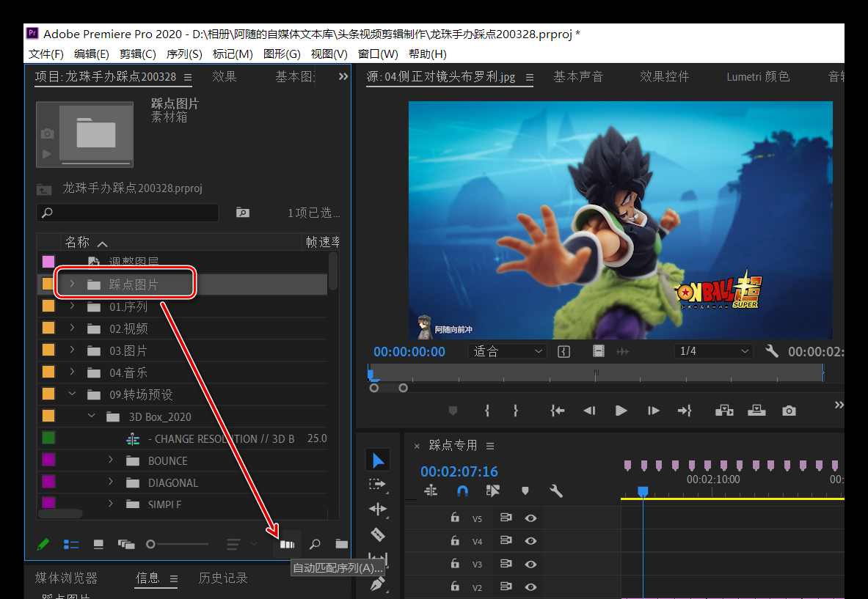Go to Out point in source monitor
This screenshot has height=599, width=868.
[685, 411]
